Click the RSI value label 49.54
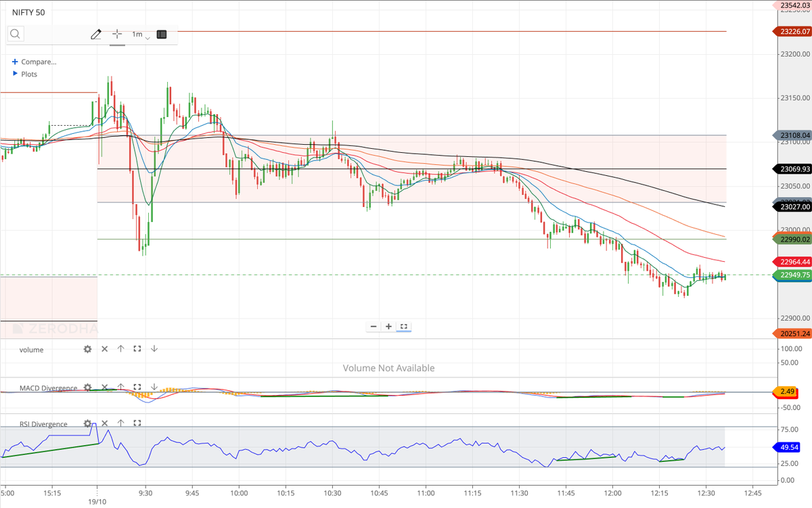Screen dimensions: 812x508 point(788,447)
